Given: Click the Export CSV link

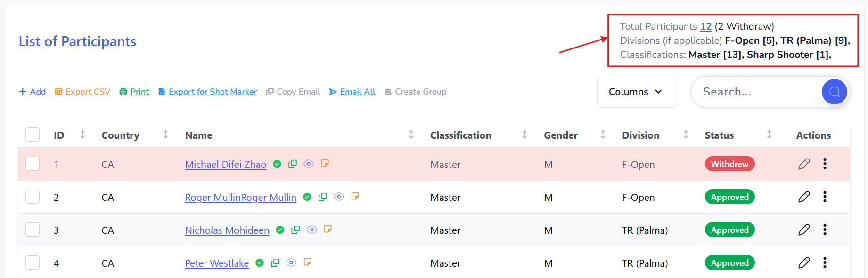Looking at the screenshot, I should point(88,92).
